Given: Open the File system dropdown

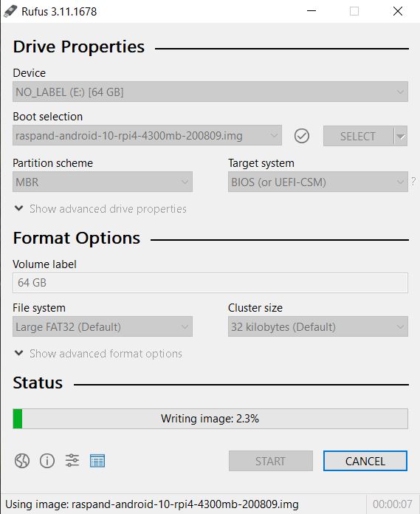Looking at the screenshot, I should [103, 326].
